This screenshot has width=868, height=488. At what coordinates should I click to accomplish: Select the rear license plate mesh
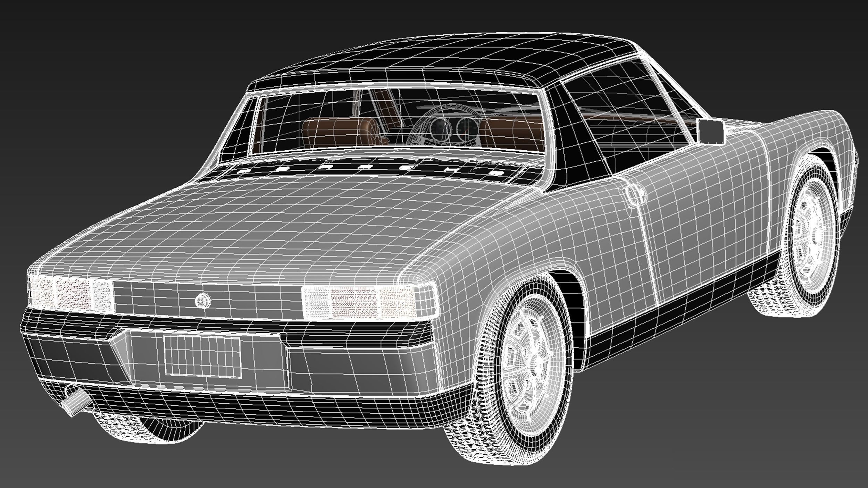coord(202,356)
